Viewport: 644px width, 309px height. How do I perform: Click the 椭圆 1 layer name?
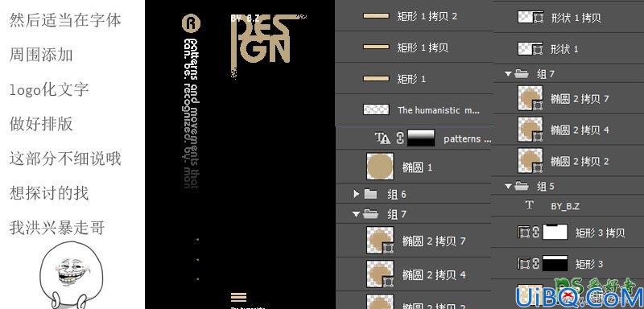(x=417, y=167)
